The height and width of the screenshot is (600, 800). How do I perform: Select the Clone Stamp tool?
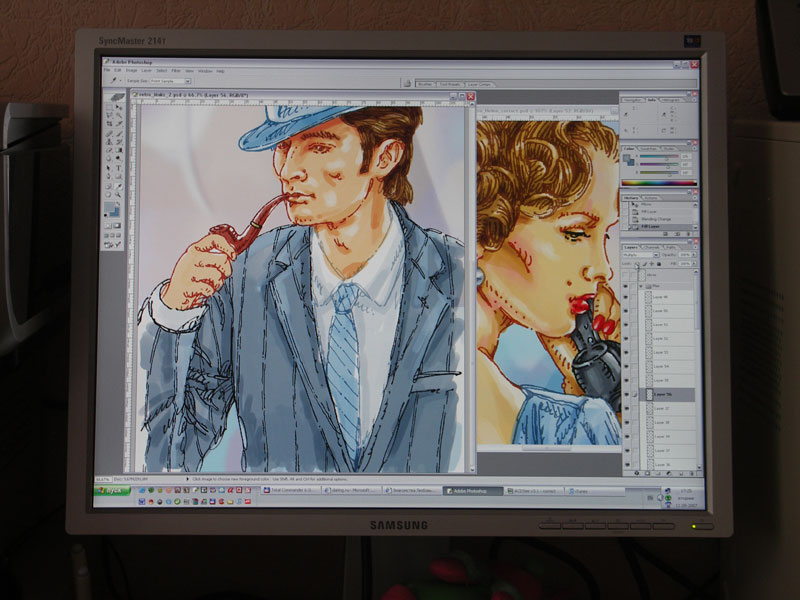point(109,142)
